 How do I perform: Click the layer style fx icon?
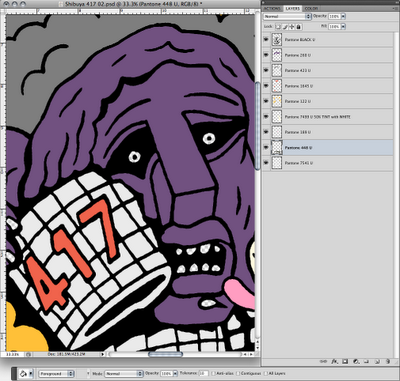point(334,361)
